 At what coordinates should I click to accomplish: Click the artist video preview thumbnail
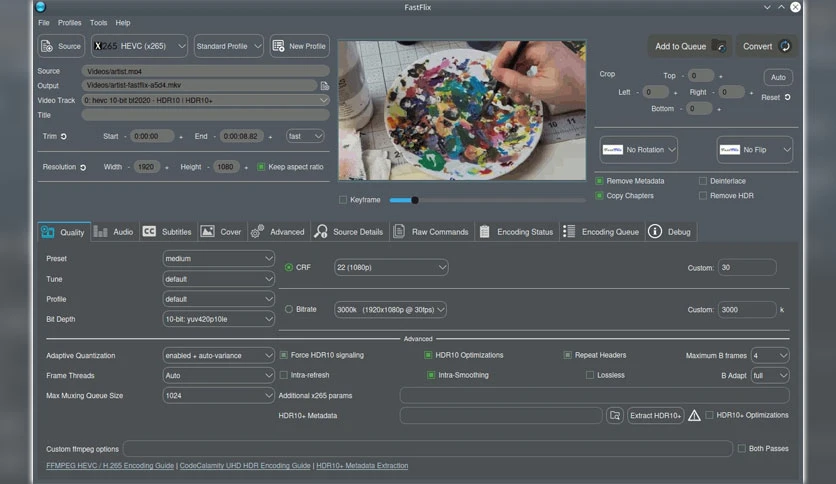(462, 110)
